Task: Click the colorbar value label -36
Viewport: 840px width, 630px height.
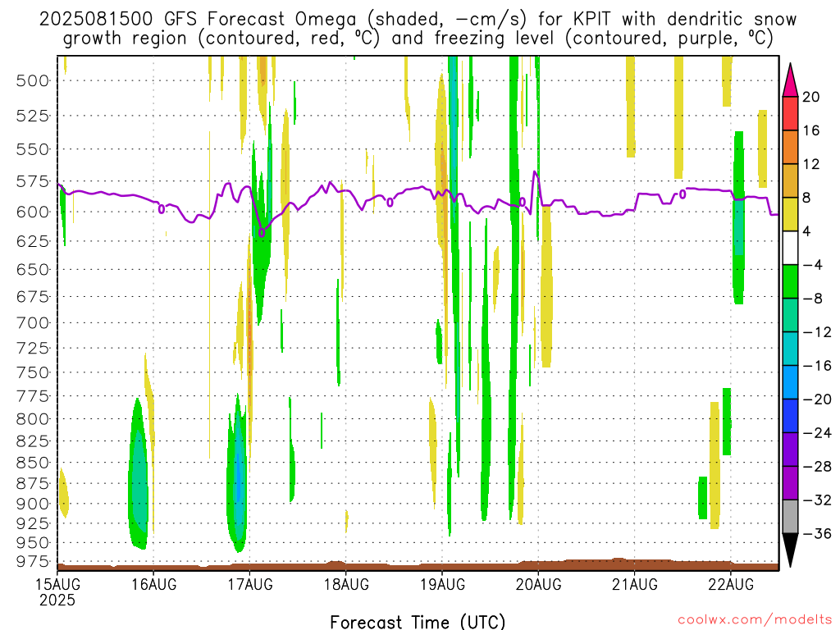Action: (x=816, y=533)
